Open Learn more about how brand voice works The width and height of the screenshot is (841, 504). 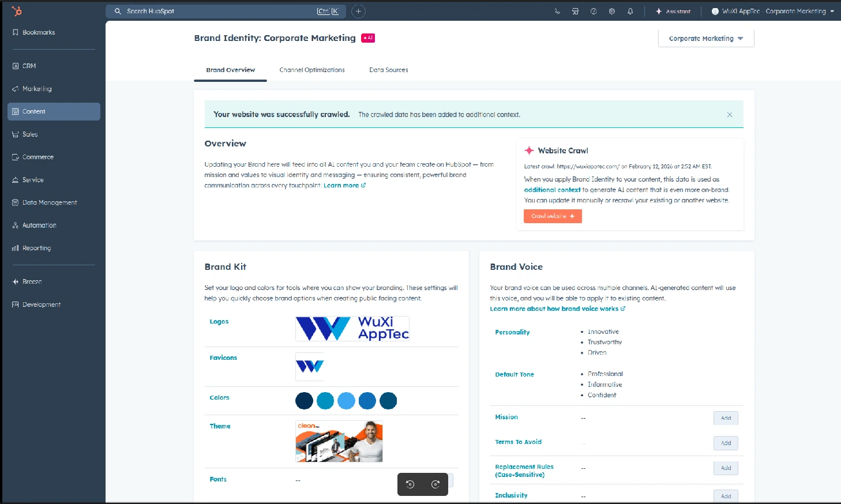tap(557, 309)
